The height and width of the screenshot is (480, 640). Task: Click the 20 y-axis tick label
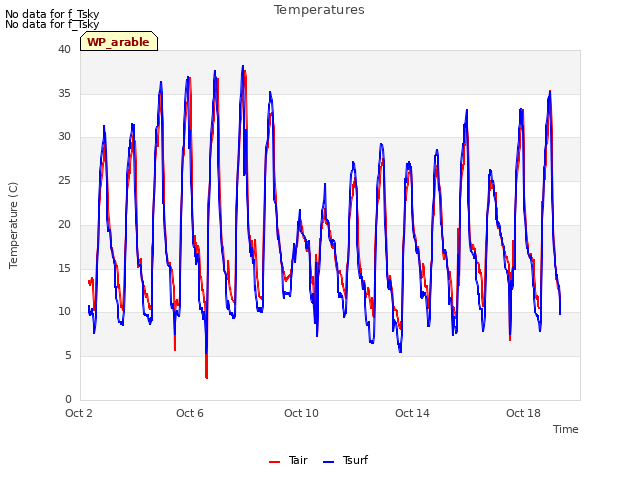tap(64, 224)
